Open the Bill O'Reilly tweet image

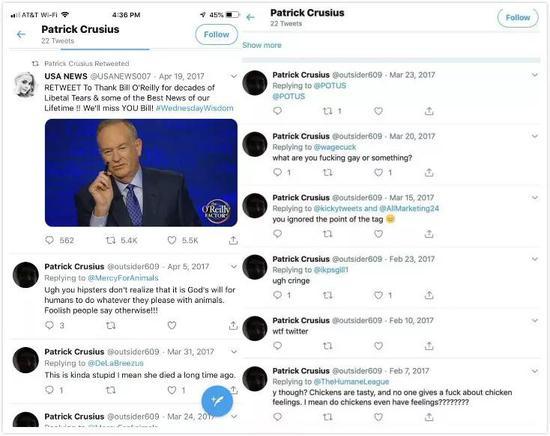141,173
